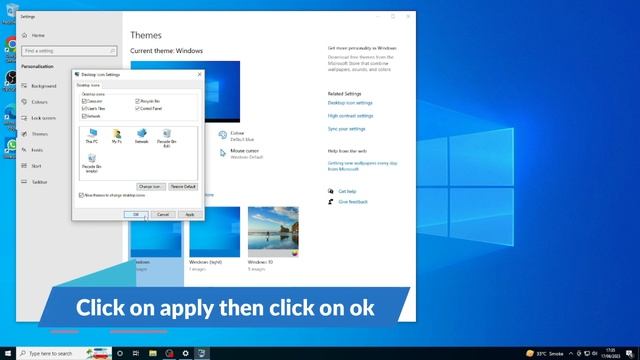Open the weather widget in the taskbar
The height and width of the screenshot is (360, 640).
pyautogui.click(x=545, y=353)
